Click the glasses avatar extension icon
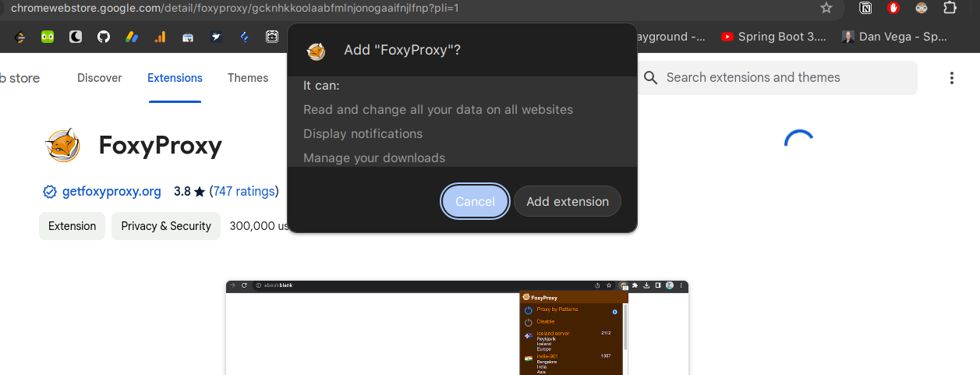This screenshot has width=980, height=375. pyautogui.click(x=921, y=8)
